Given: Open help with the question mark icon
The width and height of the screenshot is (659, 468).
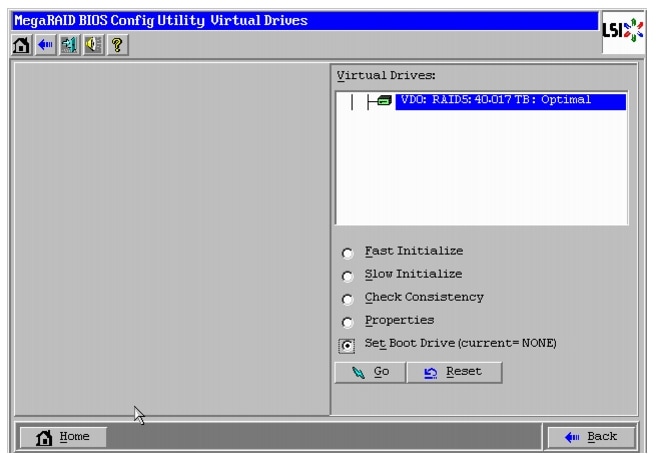Looking at the screenshot, I should (x=118, y=45).
